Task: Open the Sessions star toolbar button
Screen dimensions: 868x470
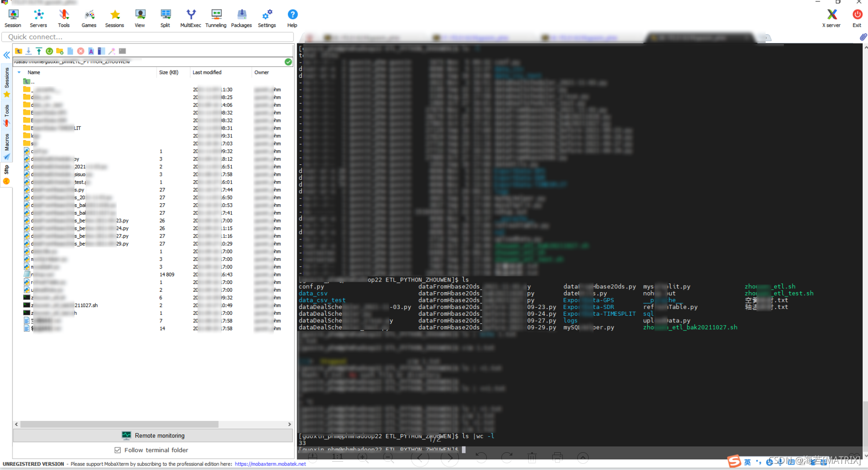Action: click(114, 19)
